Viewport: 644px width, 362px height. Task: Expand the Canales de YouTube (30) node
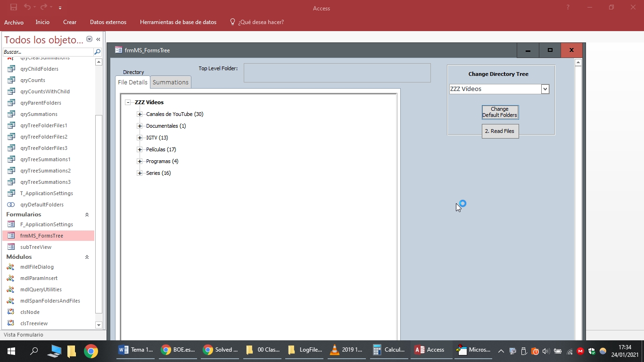(x=140, y=114)
